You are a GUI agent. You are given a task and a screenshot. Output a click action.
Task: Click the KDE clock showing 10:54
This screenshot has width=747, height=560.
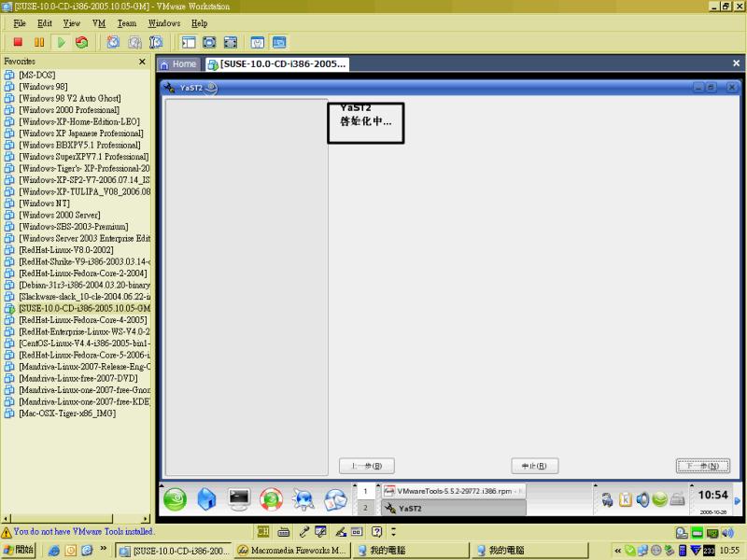713,496
